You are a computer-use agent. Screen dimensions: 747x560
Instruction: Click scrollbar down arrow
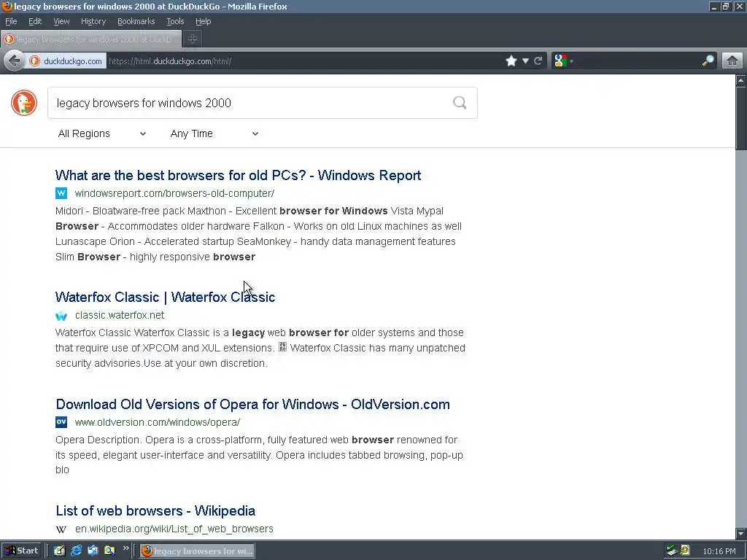coord(741,534)
